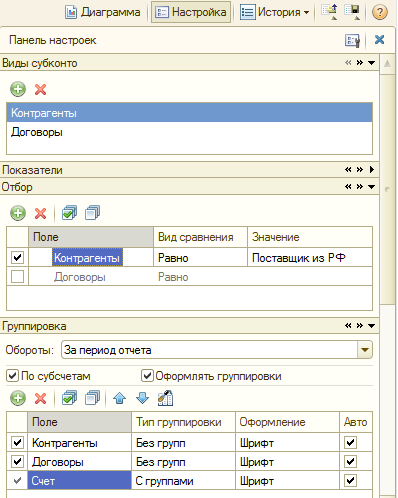Click the Настройка toolbar button
The height and width of the screenshot is (498, 398).
coord(191,12)
